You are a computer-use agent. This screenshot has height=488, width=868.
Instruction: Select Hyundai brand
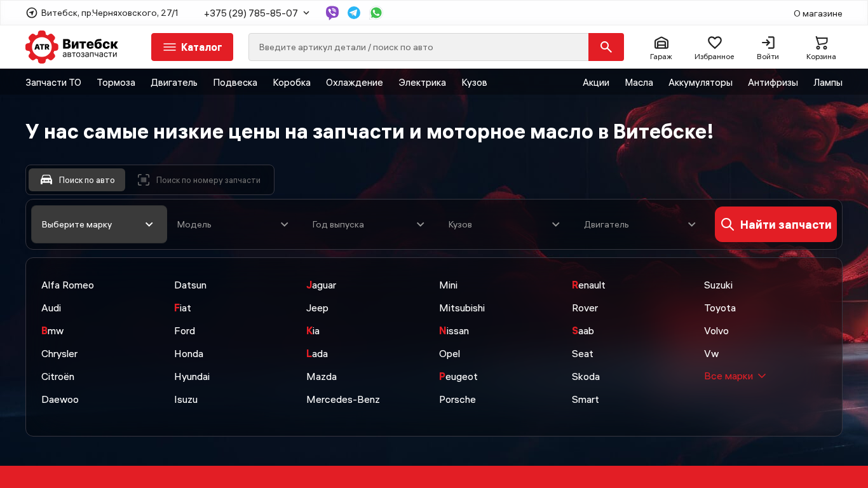click(x=192, y=377)
